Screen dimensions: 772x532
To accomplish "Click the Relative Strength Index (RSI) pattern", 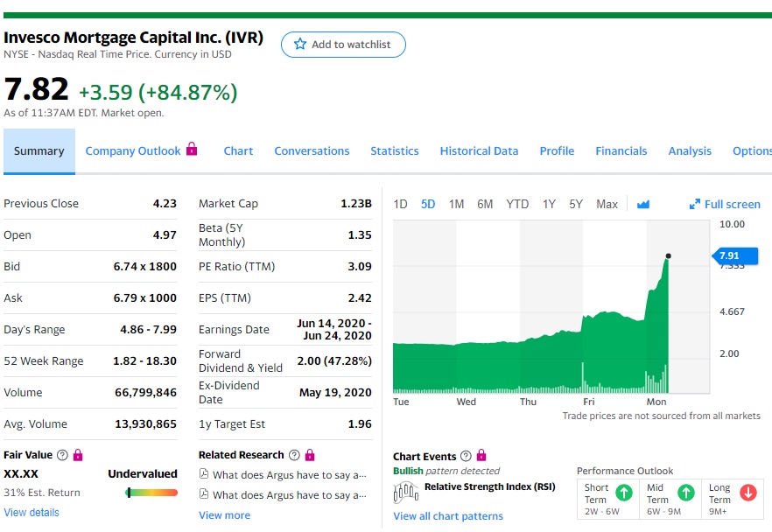I will point(490,486).
